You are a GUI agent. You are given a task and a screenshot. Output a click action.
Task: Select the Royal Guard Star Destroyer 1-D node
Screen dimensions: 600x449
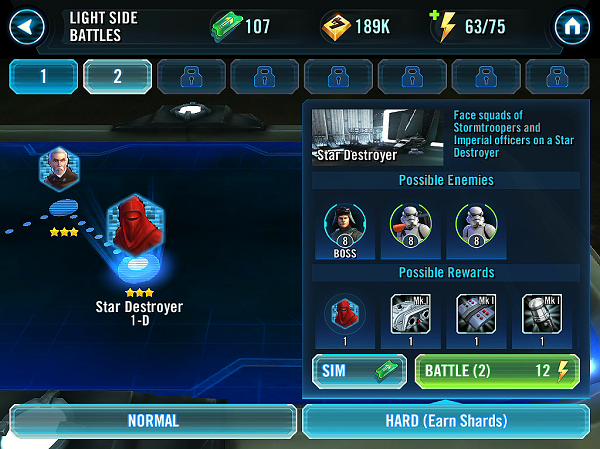[x=135, y=226]
